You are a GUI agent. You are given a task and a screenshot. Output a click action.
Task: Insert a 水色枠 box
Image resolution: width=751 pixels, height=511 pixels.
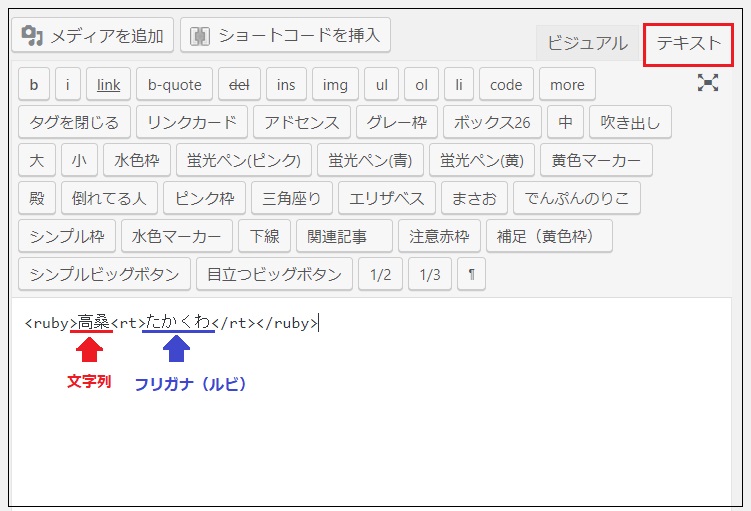(x=137, y=160)
